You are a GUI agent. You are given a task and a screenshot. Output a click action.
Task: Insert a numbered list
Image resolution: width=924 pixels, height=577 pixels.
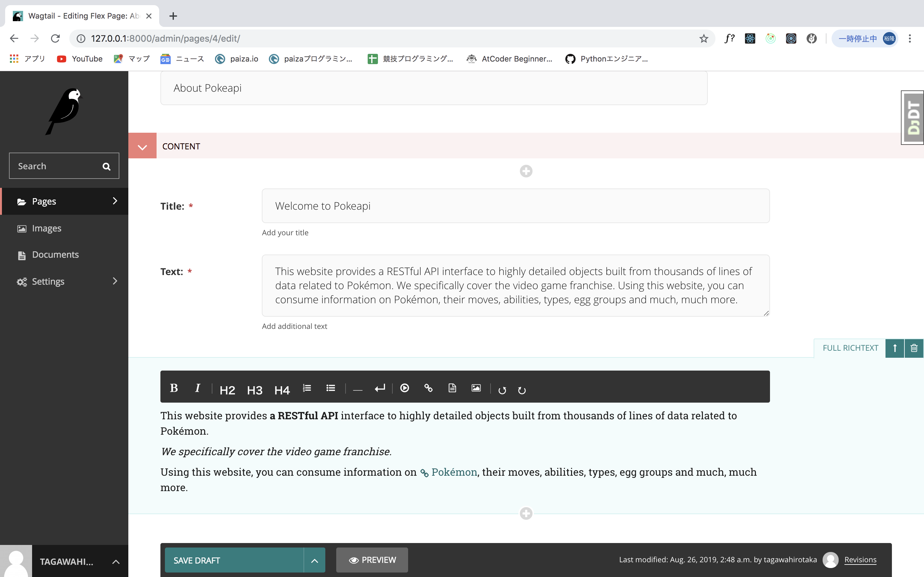coord(307,388)
